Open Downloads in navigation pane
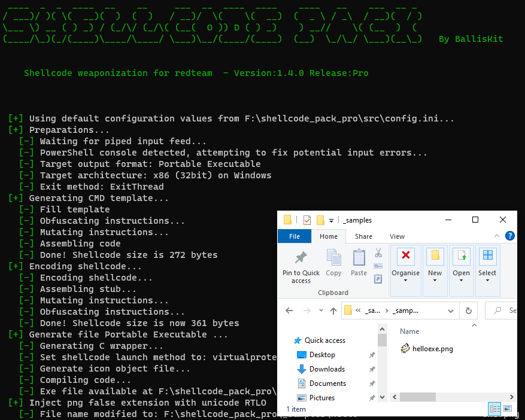Viewport: 525px width, 420px height. pos(327,369)
